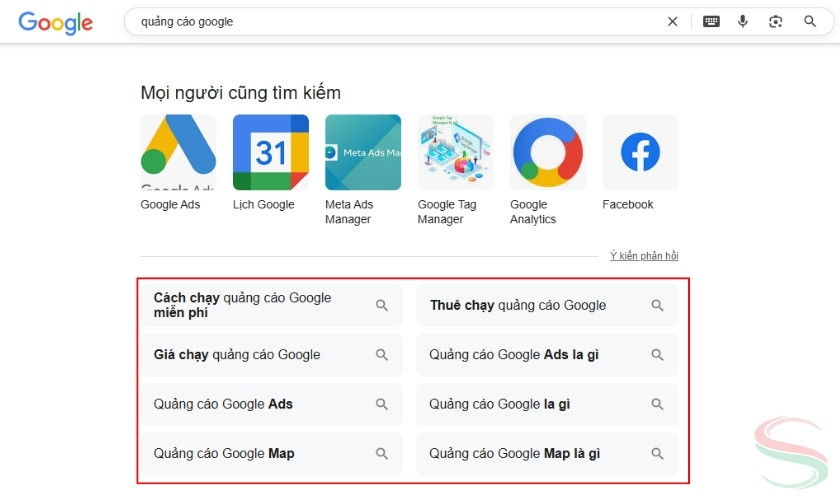This screenshot has width=840, height=500.
Task: Select the "Meta Ads Manager" caption link
Action: point(349,212)
